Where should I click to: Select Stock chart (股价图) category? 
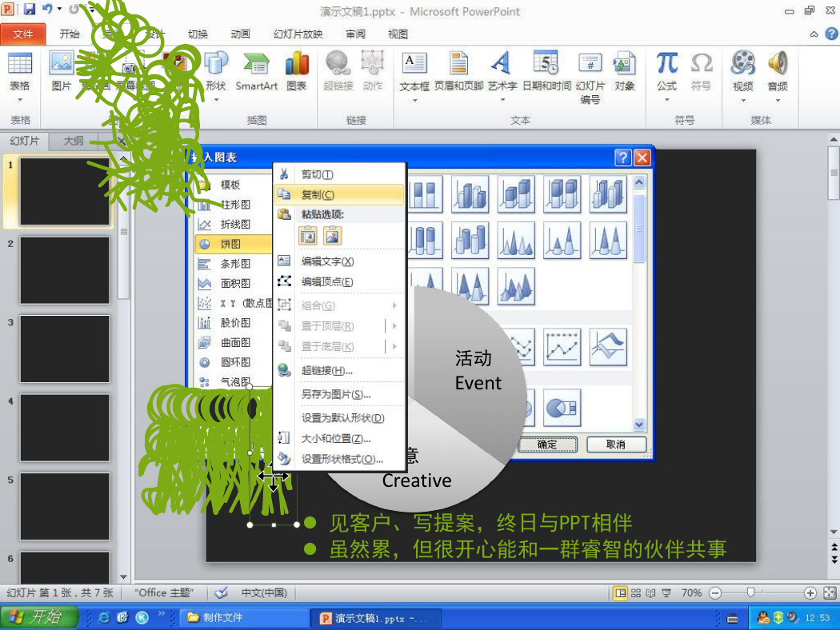tap(234, 323)
